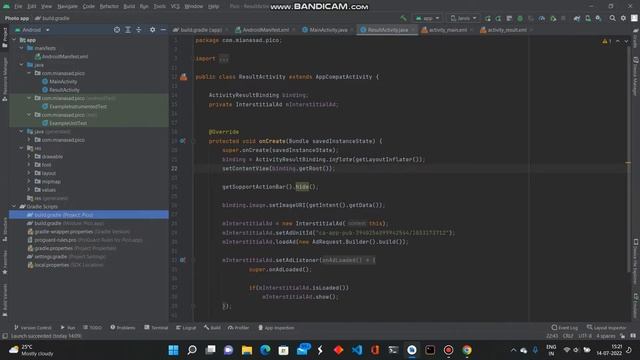Expand the drawable folder
The image size is (640, 360).
(x=29, y=156)
